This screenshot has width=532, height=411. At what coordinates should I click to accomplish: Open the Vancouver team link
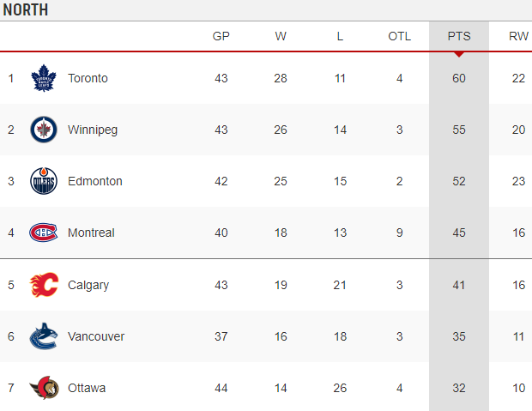[96, 336]
